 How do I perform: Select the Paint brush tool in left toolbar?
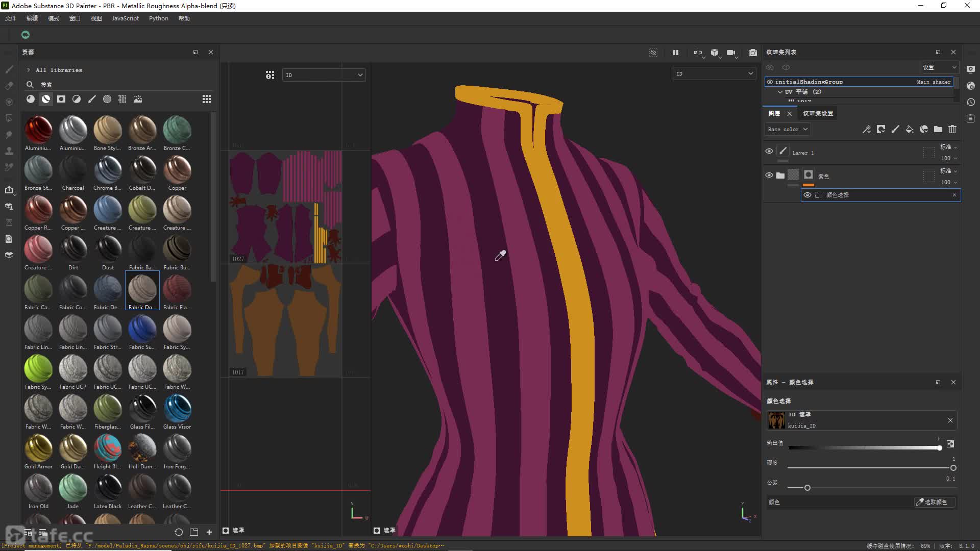9,69
